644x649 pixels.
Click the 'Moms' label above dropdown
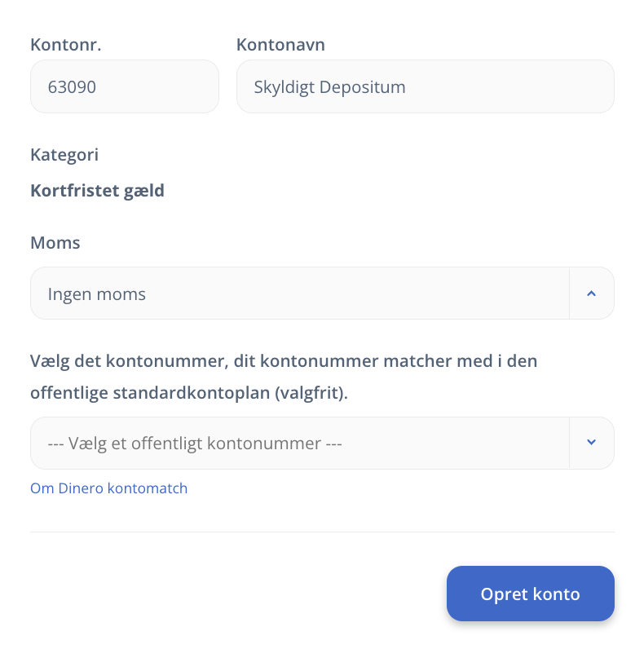coord(55,242)
